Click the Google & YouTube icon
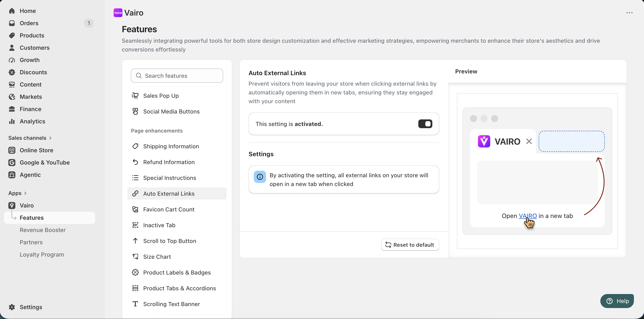This screenshot has height=319, width=644. click(12, 162)
